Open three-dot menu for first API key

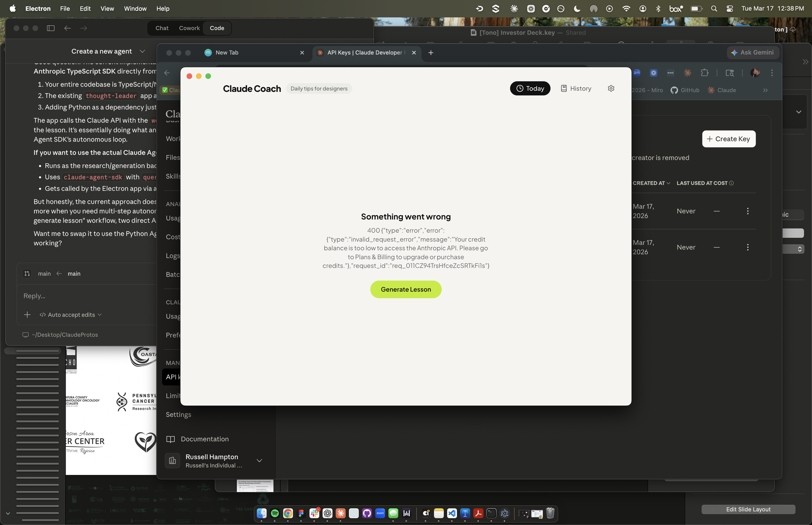coord(748,211)
